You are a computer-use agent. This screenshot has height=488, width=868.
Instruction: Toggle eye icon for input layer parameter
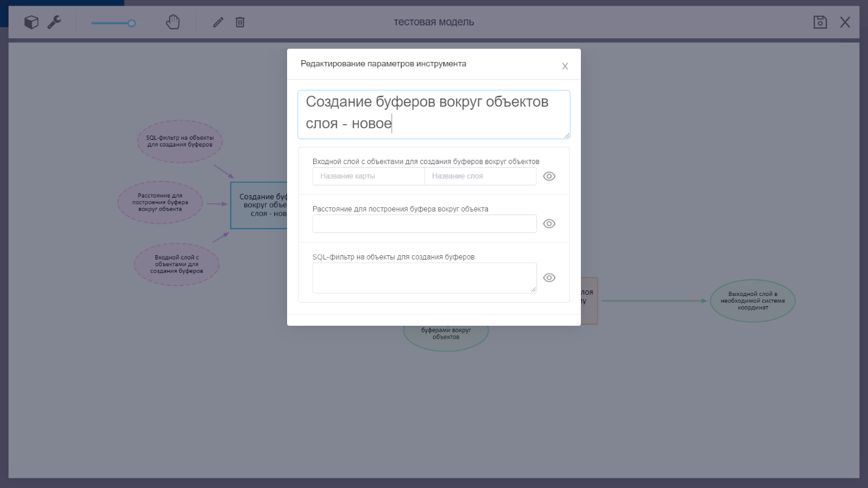549,176
